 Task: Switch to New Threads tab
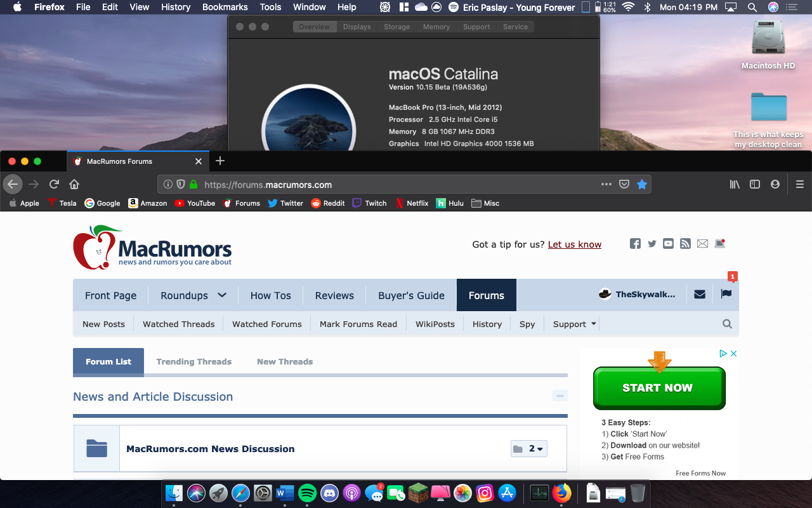pyautogui.click(x=285, y=361)
